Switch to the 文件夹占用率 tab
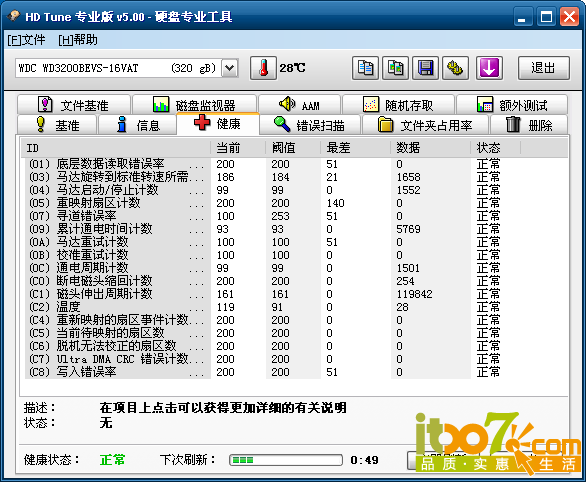586x482 pixels. pos(425,125)
